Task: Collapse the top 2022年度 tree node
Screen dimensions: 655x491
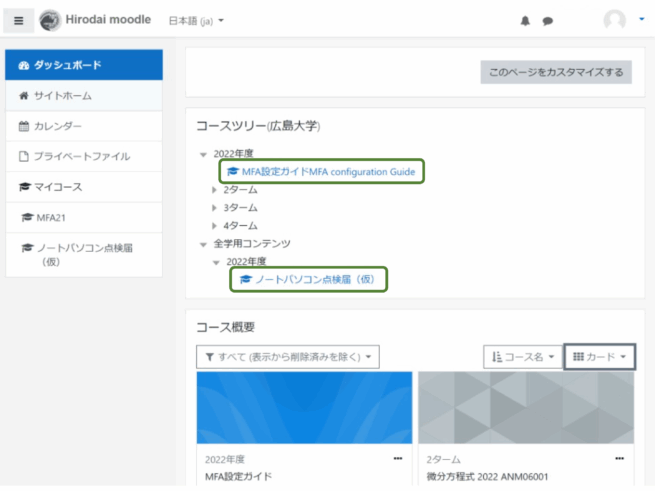Action: tap(203, 155)
